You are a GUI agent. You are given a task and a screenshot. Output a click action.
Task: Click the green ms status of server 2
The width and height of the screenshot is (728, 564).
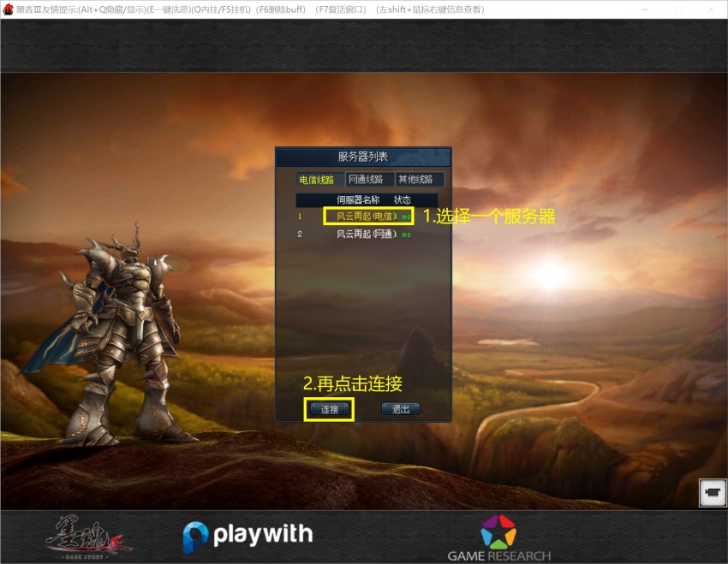(x=406, y=235)
